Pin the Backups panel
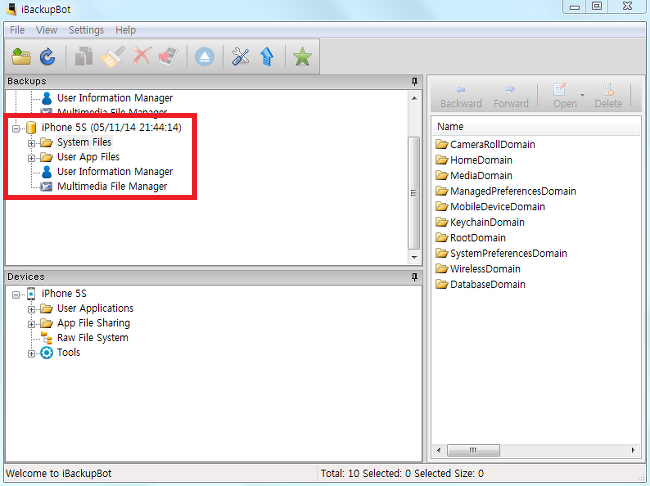Image resolution: width=650 pixels, height=486 pixels. click(x=415, y=81)
